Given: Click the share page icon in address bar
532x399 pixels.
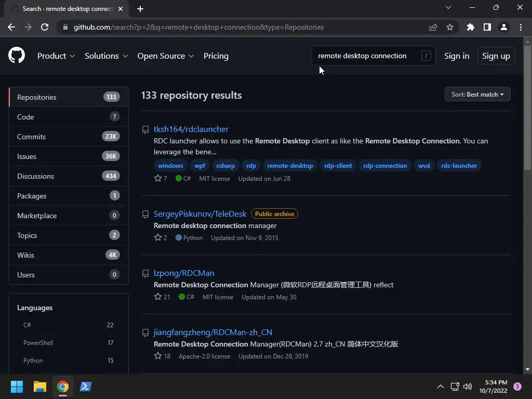Looking at the screenshot, I should point(433,27).
